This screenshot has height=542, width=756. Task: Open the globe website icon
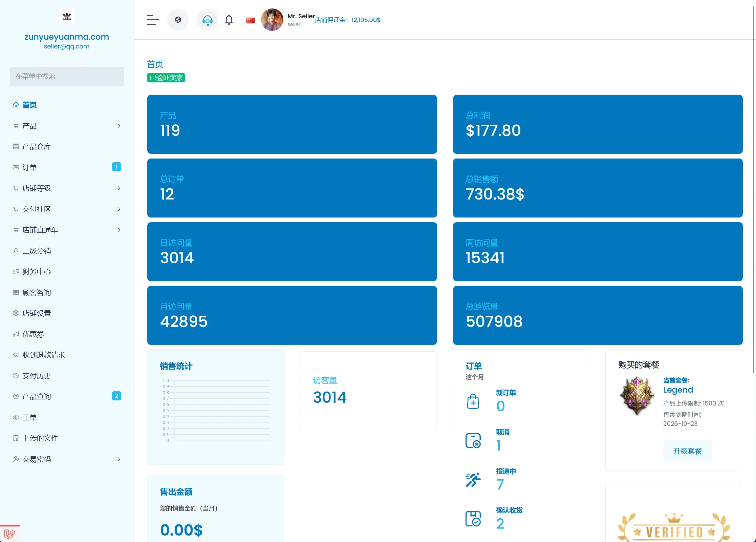coord(178,20)
